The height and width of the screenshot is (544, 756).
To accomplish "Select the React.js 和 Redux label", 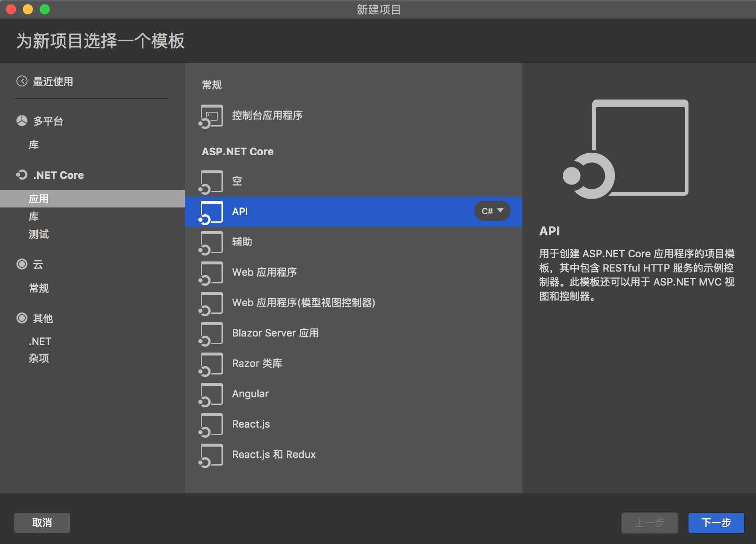I will tap(274, 455).
